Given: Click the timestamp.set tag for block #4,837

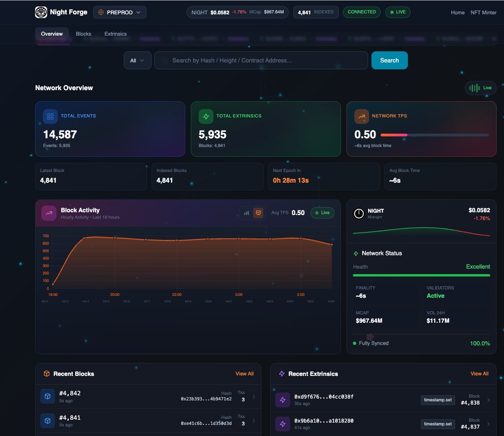Looking at the screenshot, I should coord(437,424).
